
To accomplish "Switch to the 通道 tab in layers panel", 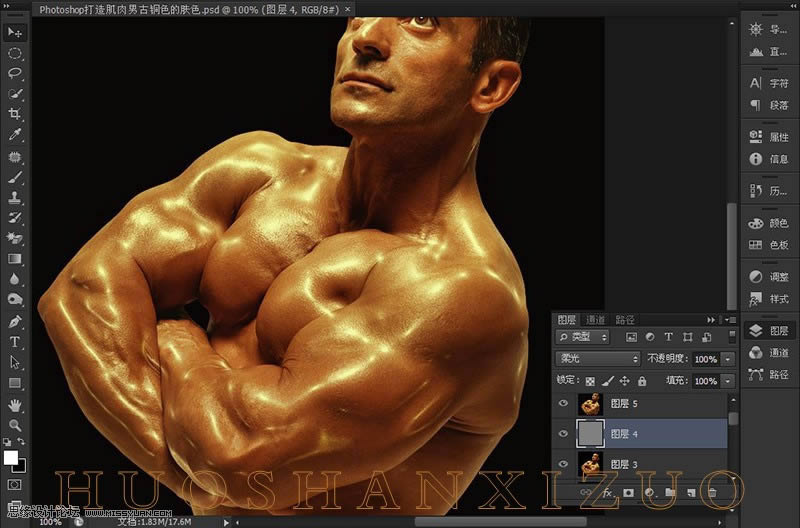I will [x=596, y=319].
